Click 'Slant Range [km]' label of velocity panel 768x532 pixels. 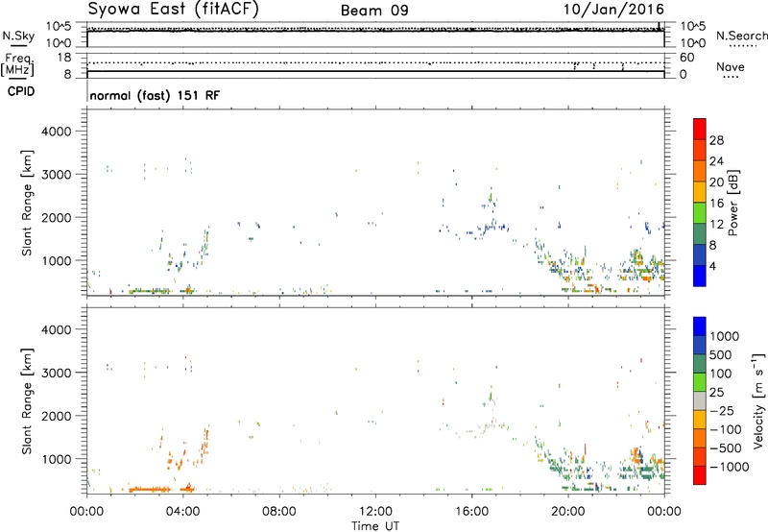tap(27, 401)
